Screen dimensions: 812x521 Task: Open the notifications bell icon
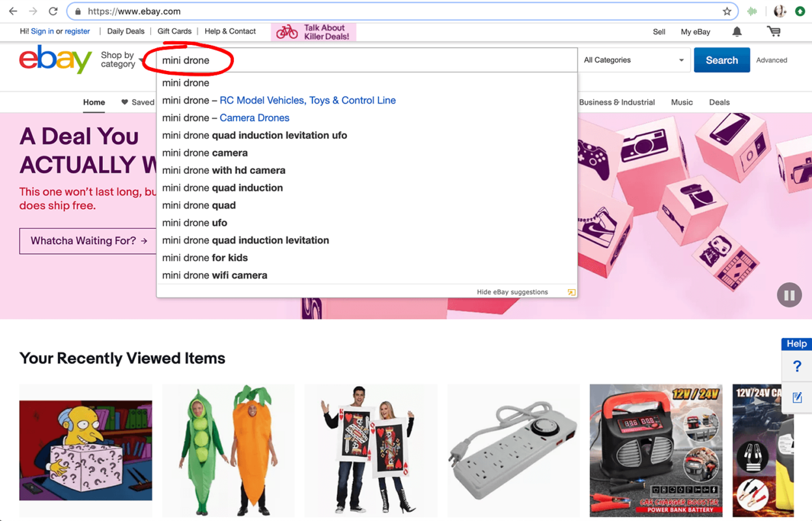click(736, 31)
